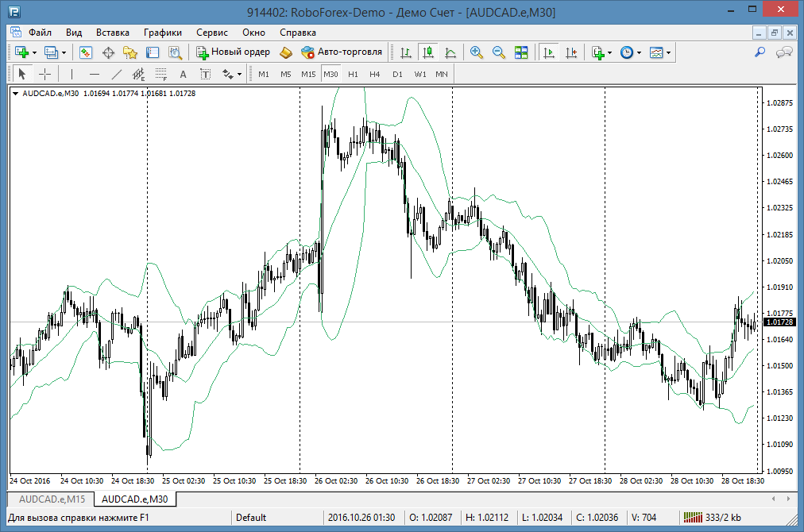The height and width of the screenshot is (532, 804).
Task: Open the chat bubbles icon
Action: (784, 52)
